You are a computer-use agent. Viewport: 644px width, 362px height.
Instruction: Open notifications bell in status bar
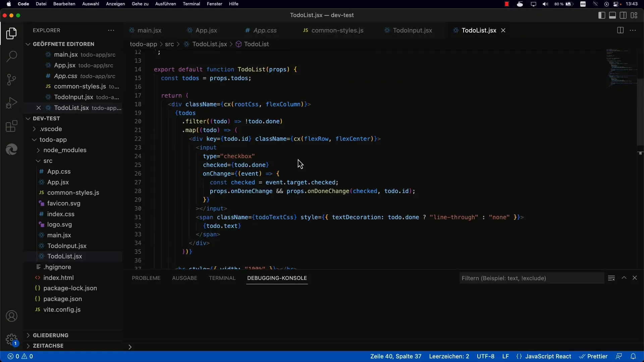[633, 356]
